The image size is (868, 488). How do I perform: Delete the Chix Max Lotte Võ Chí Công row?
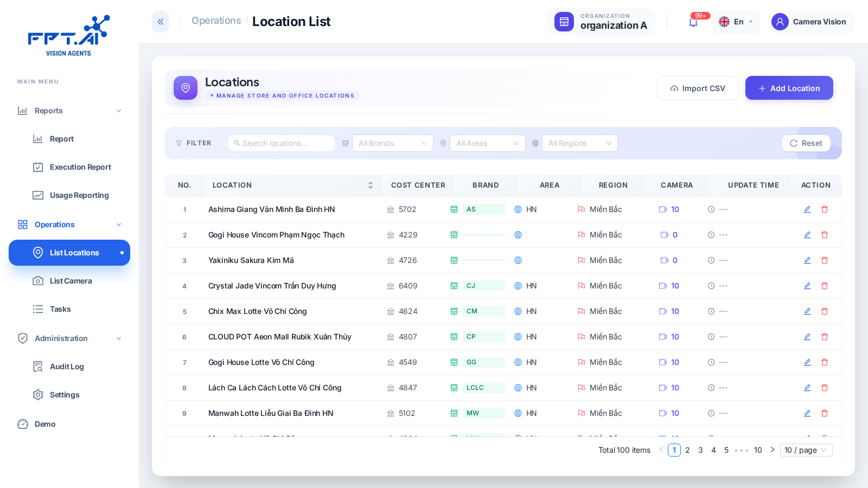click(825, 311)
